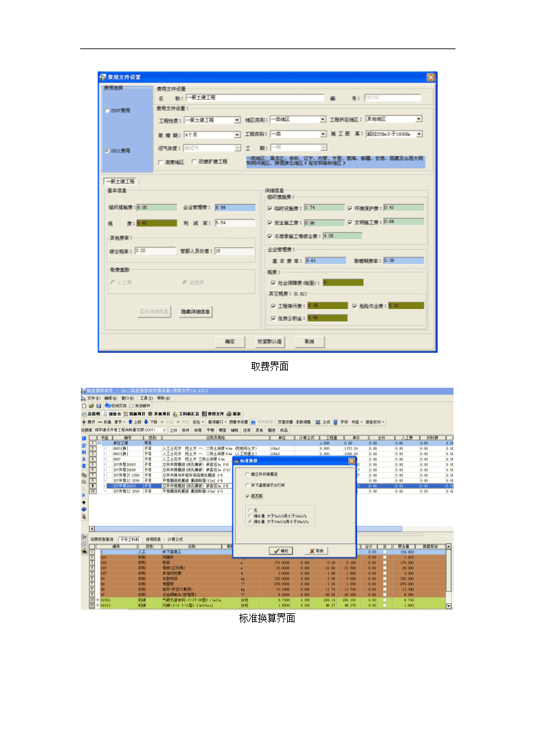
Task: Click the Save toolbar icon
Action: [x=98, y=406]
